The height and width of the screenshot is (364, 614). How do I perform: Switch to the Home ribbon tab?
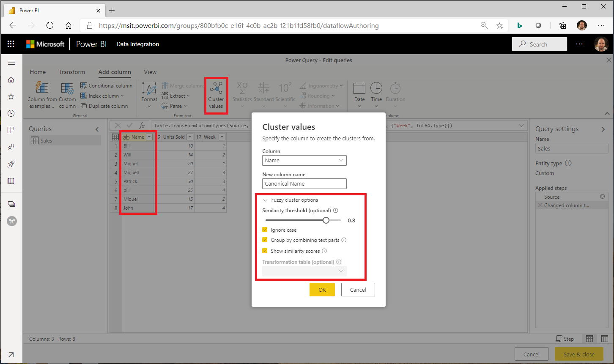[x=38, y=72]
